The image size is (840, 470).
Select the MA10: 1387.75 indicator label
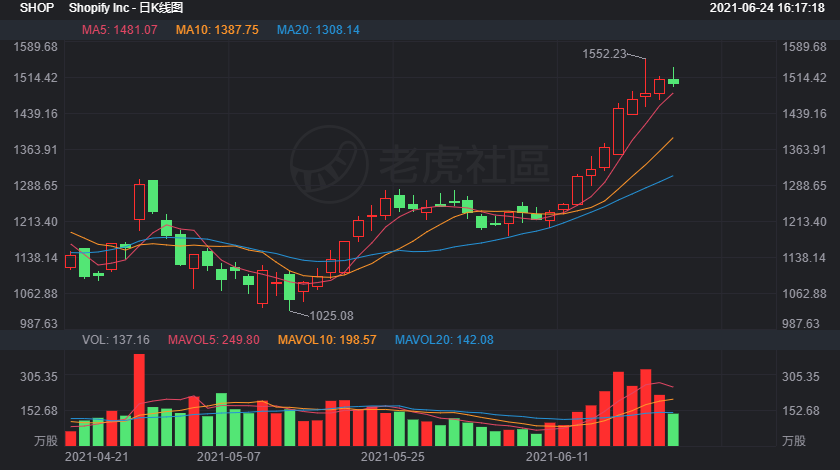click(x=217, y=30)
